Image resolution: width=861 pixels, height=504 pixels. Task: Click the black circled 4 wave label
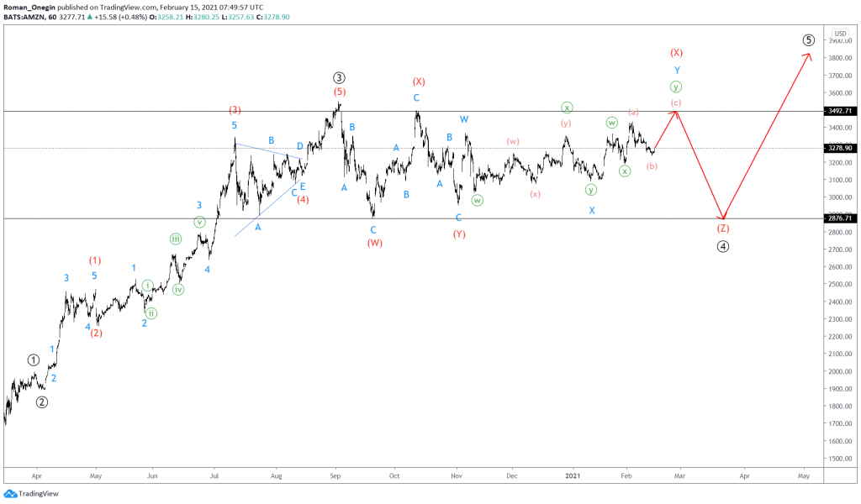click(723, 247)
